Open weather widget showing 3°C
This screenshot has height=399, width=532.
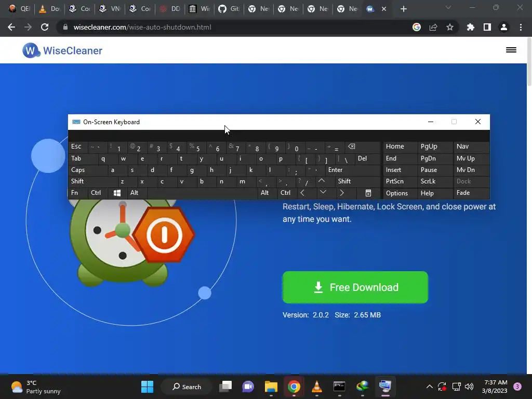click(35, 387)
